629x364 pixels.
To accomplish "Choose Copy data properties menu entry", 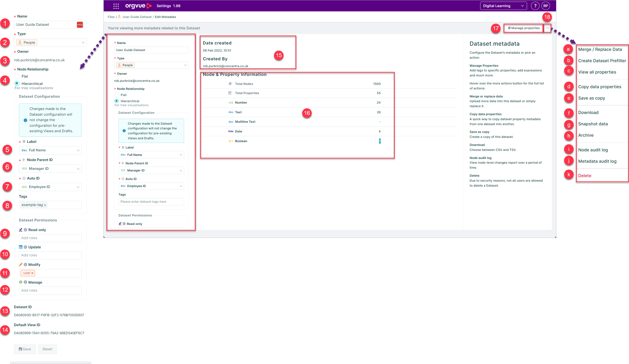I will (x=600, y=87).
